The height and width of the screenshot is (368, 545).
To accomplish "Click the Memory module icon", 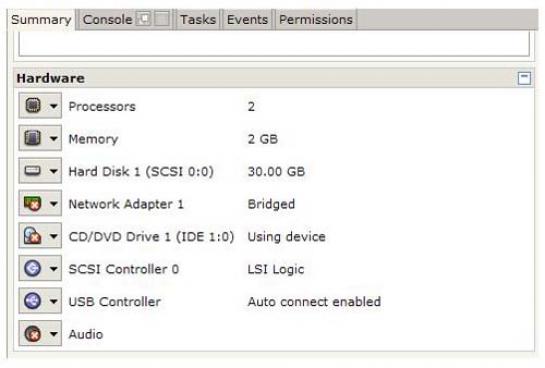I will [x=33, y=138].
